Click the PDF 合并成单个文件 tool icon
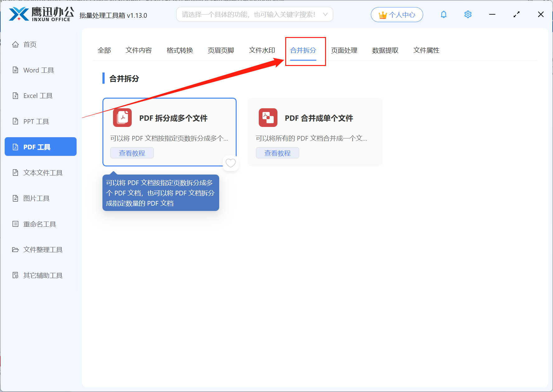 coord(268,118)
